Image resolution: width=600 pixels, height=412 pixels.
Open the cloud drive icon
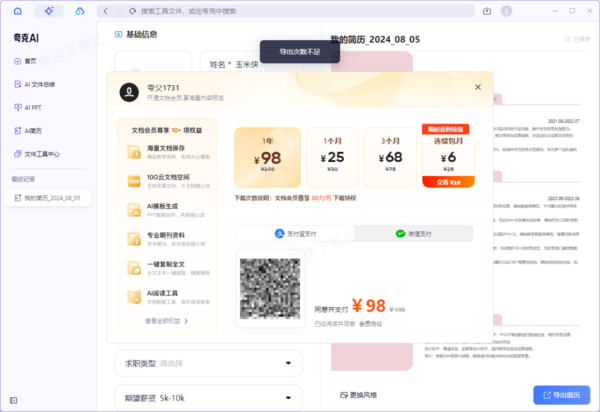coord(80,11)
